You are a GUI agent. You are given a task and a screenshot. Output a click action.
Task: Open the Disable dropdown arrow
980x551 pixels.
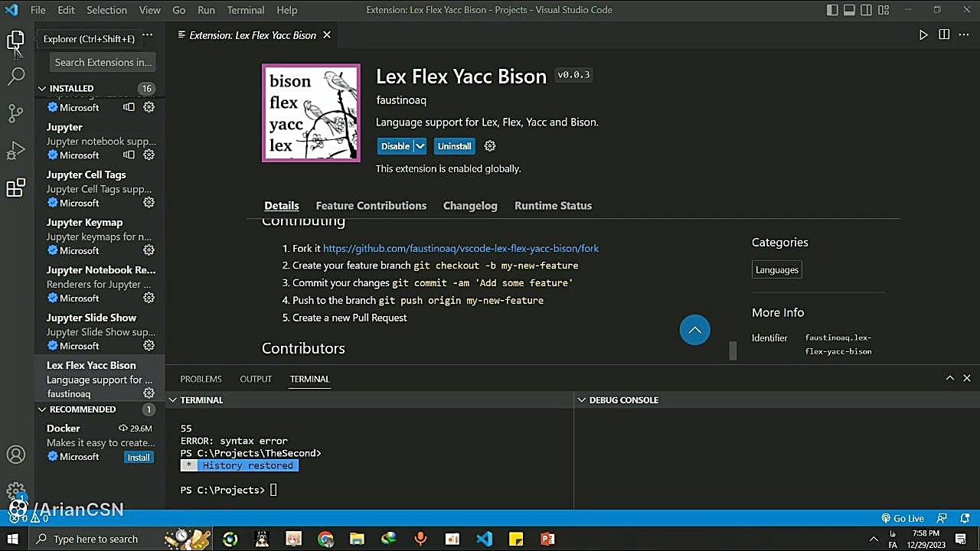click(x=420, y=145)
